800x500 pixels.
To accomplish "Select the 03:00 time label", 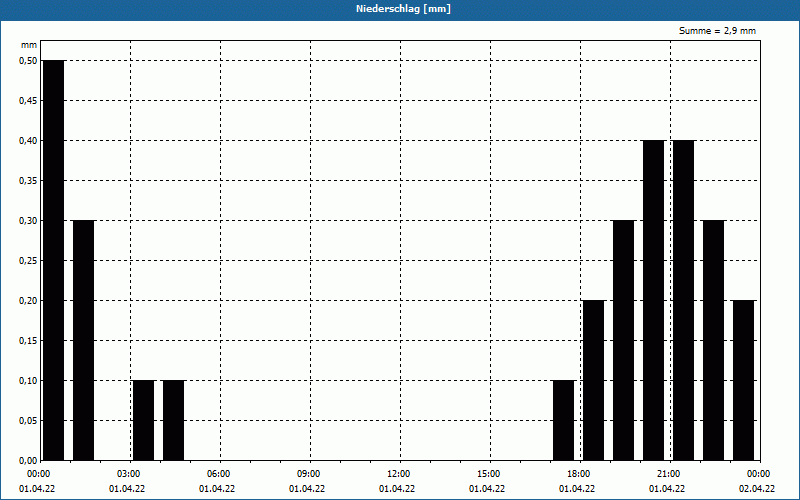I will [x=129, y=474].
